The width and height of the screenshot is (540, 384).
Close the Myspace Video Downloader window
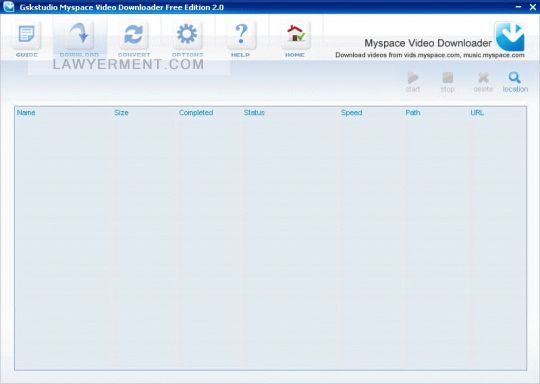pos(532,7)
